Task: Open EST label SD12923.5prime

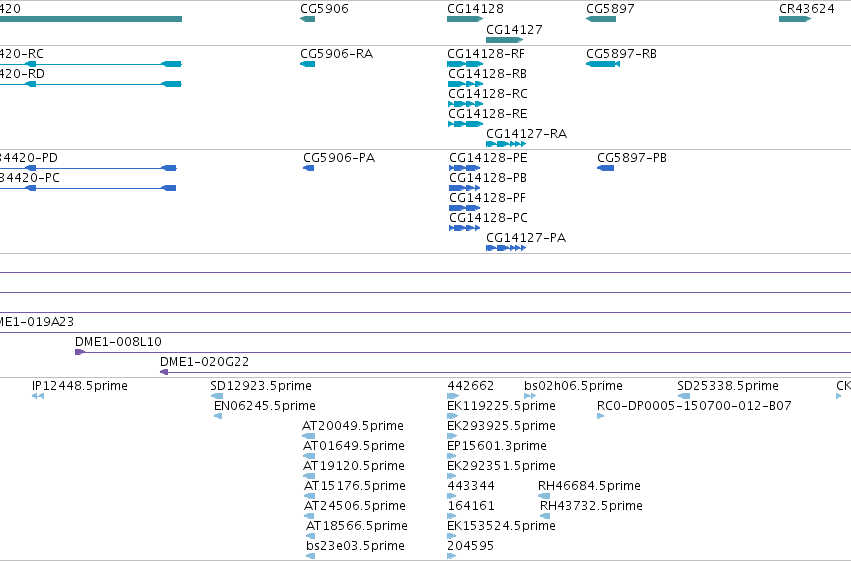Action: coord(261,386)
